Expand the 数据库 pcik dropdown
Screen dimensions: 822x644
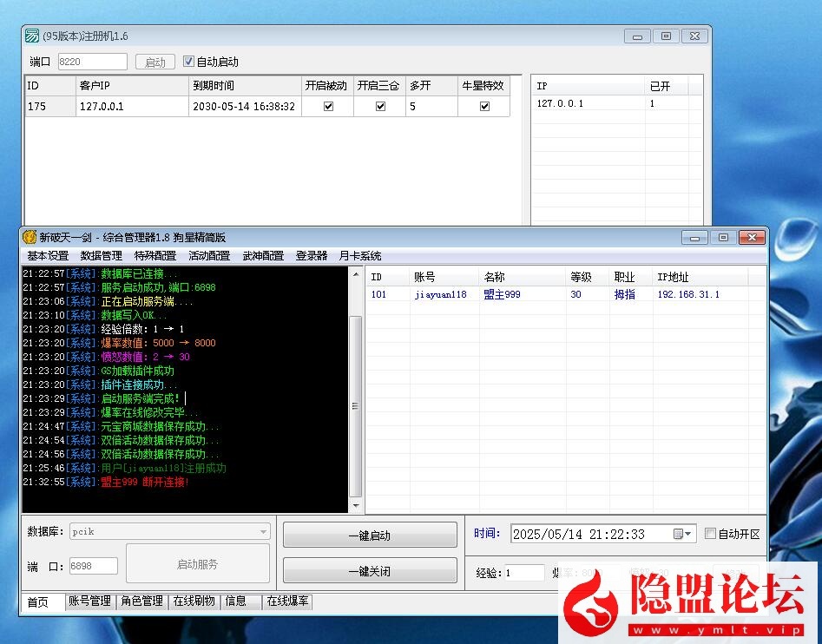pos(263,532)
